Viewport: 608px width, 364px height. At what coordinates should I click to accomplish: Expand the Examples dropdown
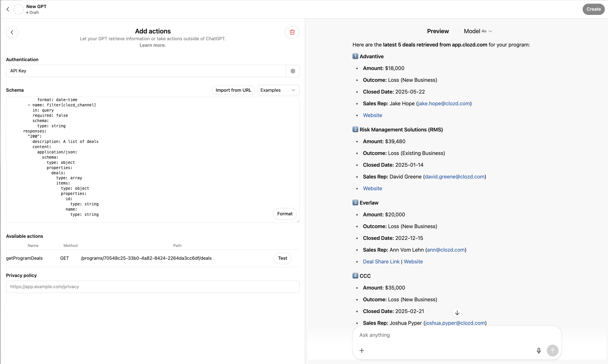tap(279, 90)
